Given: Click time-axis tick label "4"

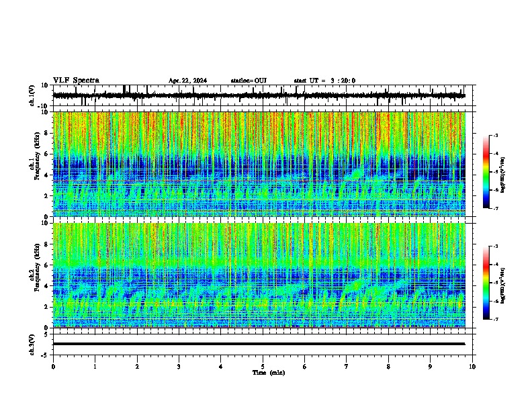Looking at the screenshot, I should coord(221,367).
